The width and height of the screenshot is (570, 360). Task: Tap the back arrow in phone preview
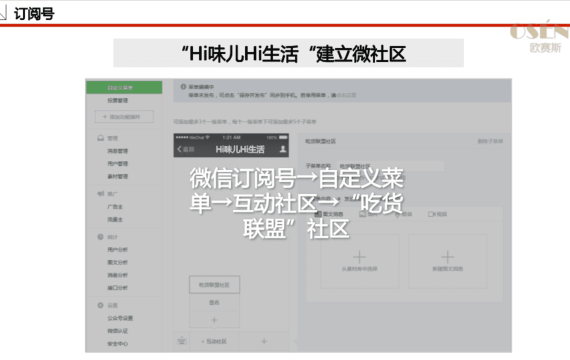(x=179, y=149)
